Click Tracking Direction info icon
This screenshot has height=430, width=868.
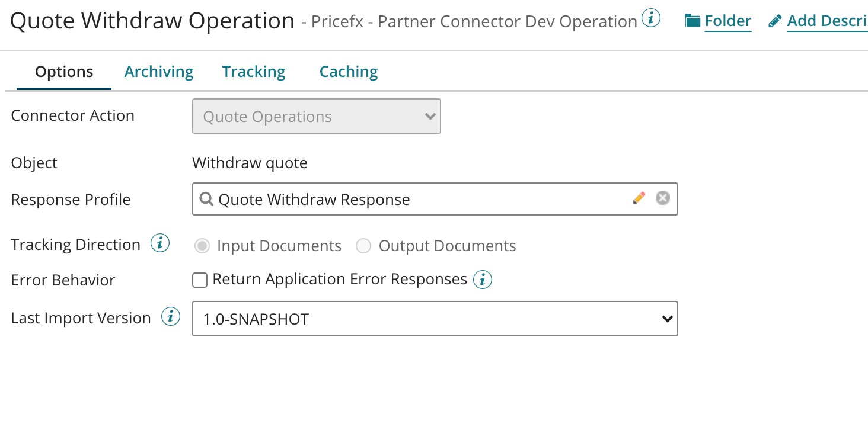pyautogui.click(x=160, y=243)
